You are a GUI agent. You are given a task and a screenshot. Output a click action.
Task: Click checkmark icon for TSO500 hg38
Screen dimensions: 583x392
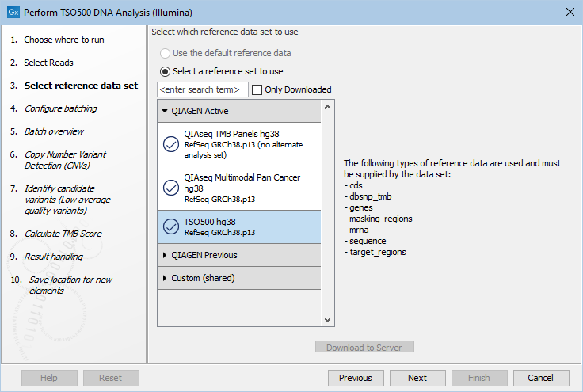point(170,226)
